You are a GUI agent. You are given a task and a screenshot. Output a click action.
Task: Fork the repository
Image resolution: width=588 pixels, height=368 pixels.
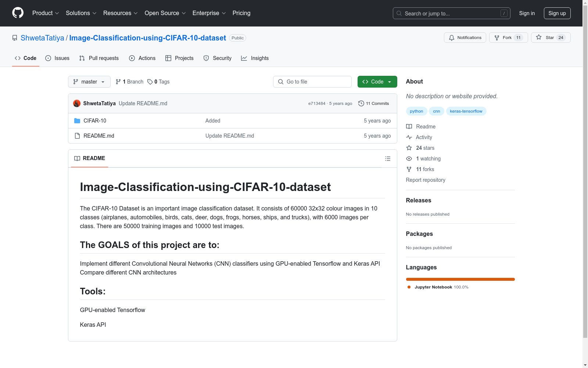click(508, 38)
